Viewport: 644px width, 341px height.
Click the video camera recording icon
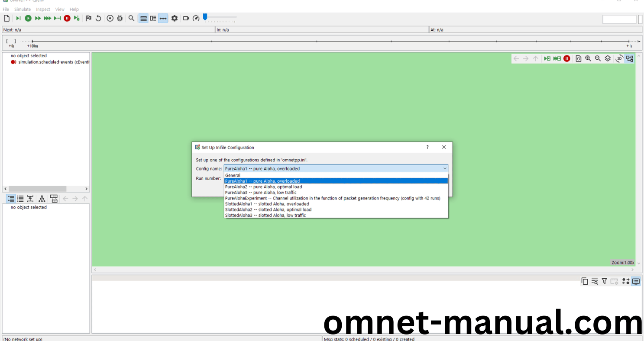coord(186,18)
